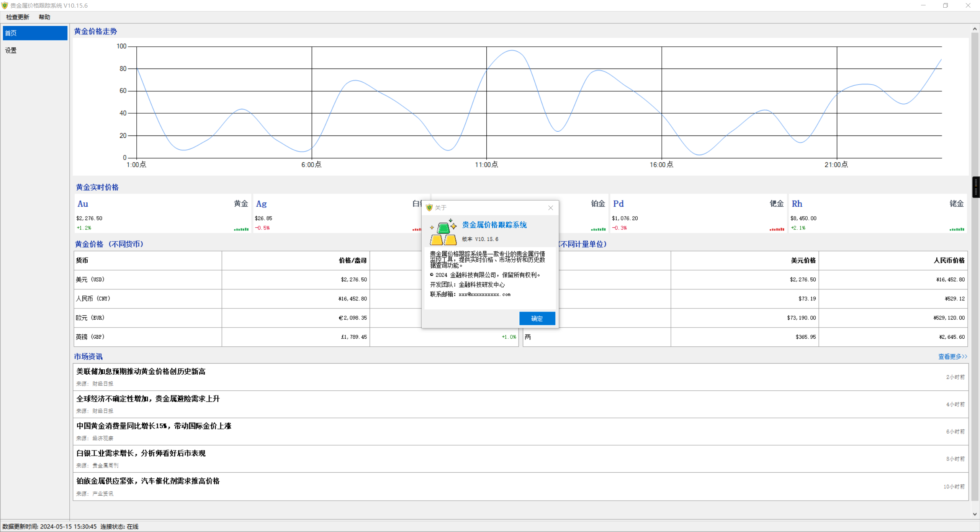Click red trend bars on Pd palladium card

point(777,229)
